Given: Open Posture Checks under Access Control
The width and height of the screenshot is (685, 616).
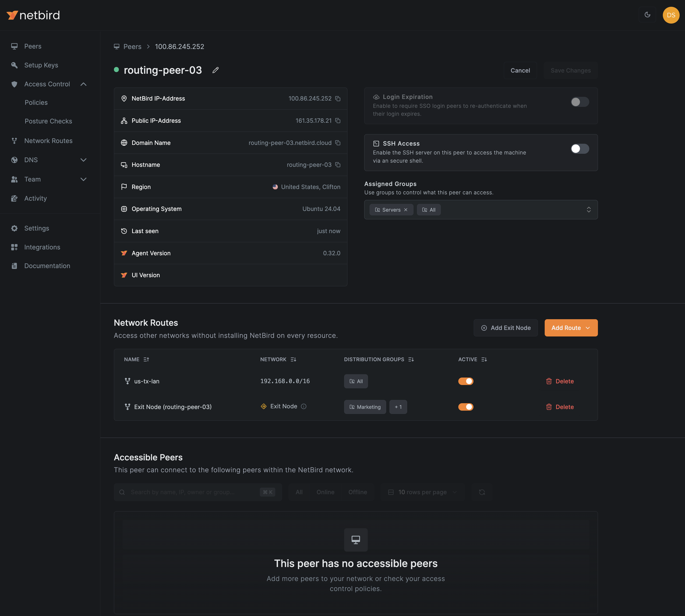Looking at the screenshot, I should pyautogui.click(x=48, y=121).
